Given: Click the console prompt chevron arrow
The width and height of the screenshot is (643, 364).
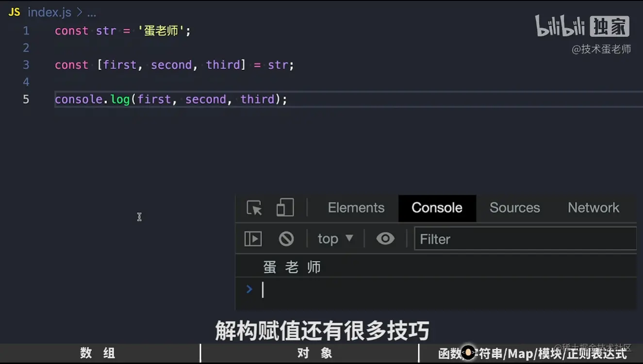Looking at the screenshot, I should click(249, 289).
